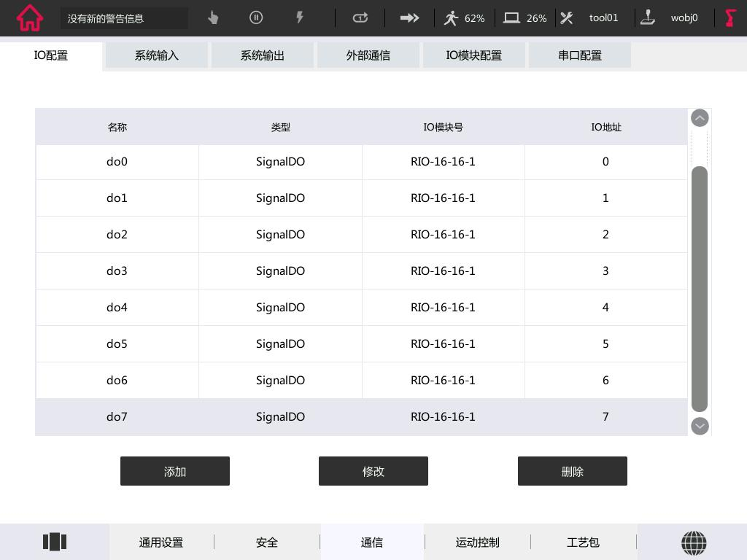This screenshot has width=747, height=560.
Task: Click the pause program icon
Action: click(256, 17)
